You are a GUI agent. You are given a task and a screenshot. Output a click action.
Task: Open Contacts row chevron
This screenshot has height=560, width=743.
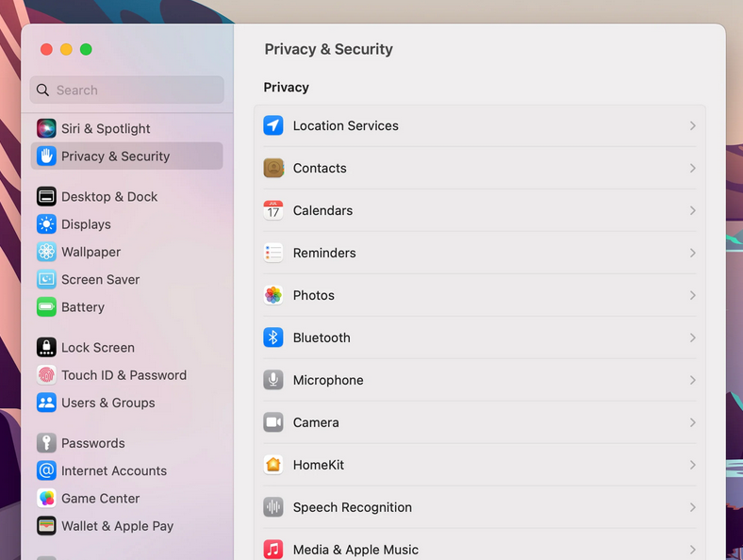(693, 168)
